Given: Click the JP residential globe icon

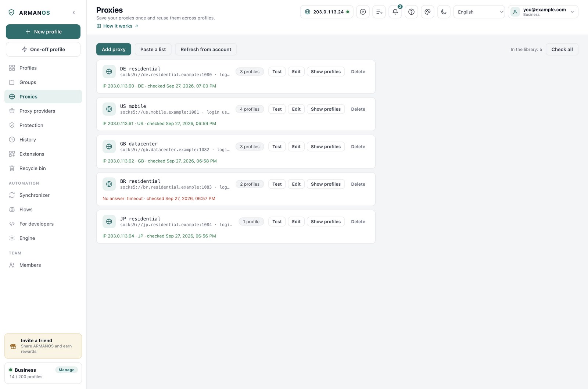Looking at the screenshot, I should [x=109, y=222].
